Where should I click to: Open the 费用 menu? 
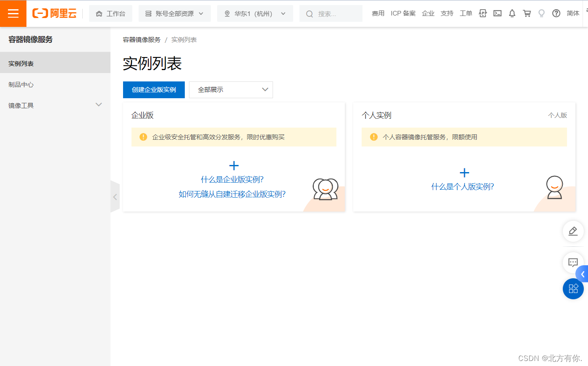[x=378, y=13]
